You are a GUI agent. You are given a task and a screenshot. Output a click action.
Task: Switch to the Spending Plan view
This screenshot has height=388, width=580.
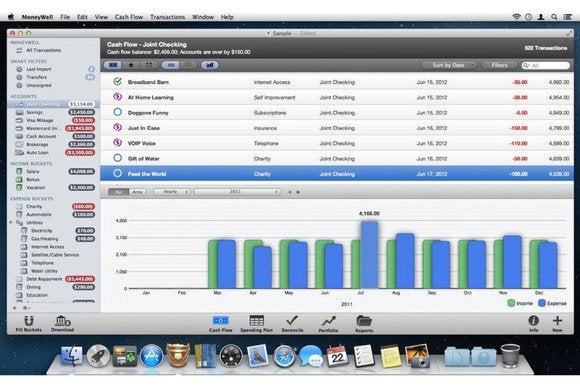point(256,321)
